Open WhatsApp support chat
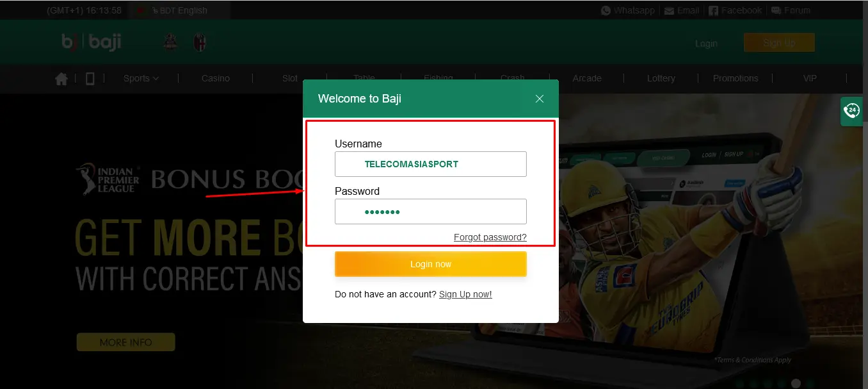The image size is (868, 389). pos(627,10)
